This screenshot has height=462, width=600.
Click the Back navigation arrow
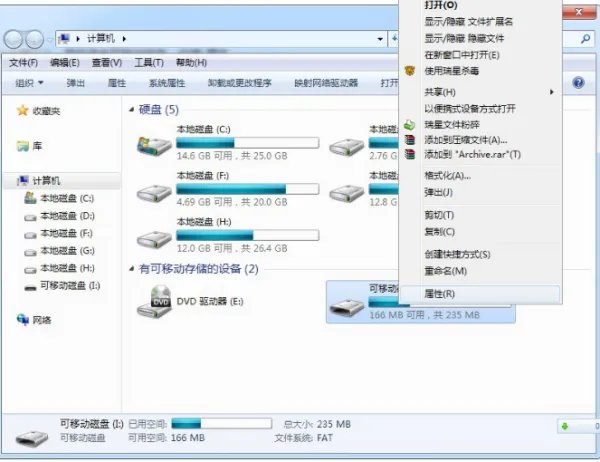(13, 39)
